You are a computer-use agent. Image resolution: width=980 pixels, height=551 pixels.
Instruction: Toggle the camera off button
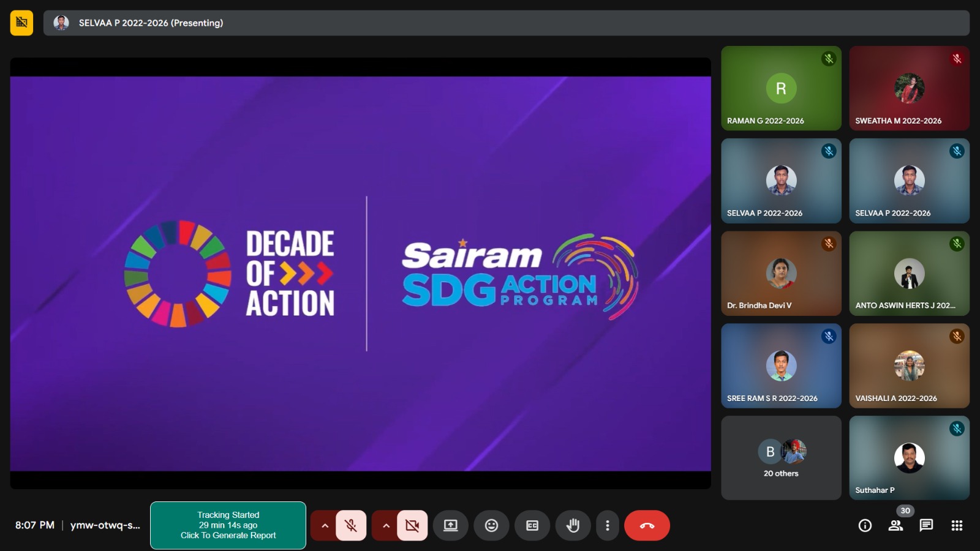tap(412, 525)
